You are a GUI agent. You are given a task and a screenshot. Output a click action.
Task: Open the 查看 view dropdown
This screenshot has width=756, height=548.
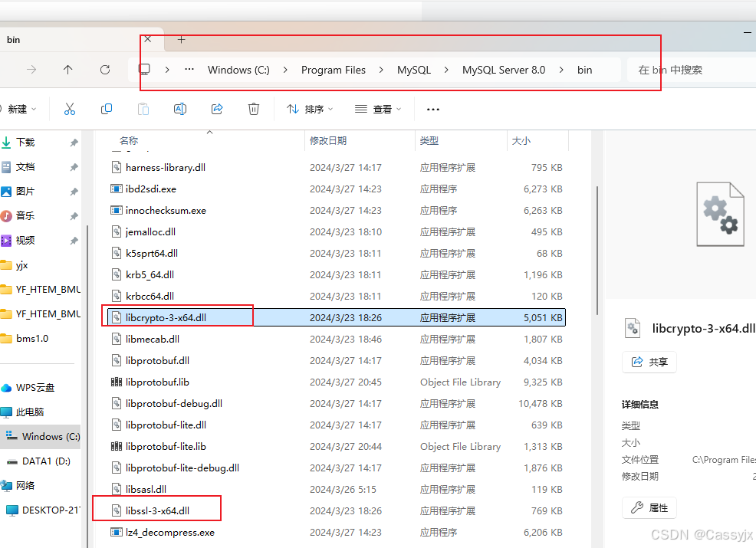[378, 110]
